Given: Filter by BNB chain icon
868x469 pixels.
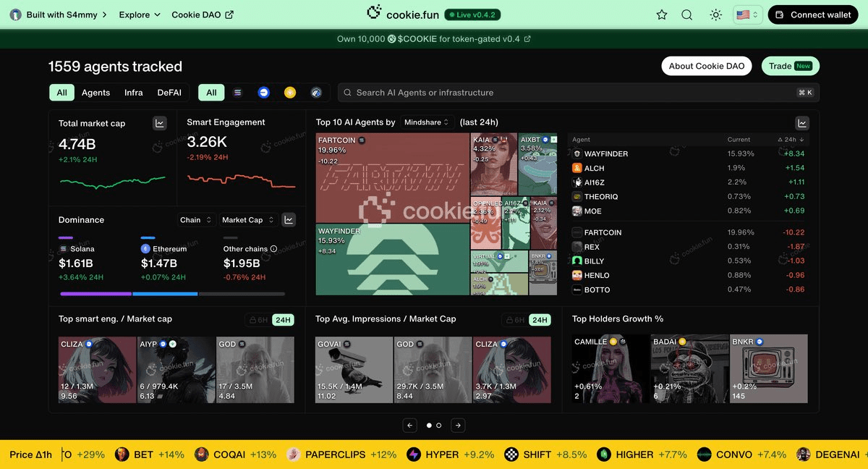Looking at the screenshot, I should click(290, 93).
